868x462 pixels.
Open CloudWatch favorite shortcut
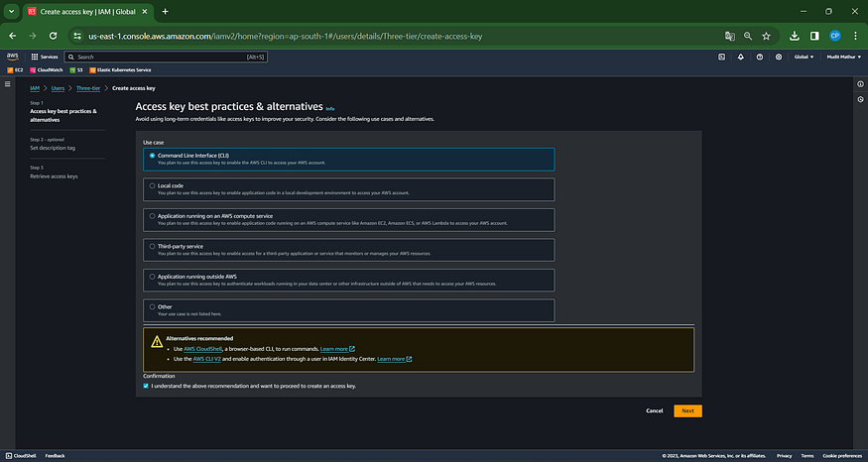(47, 70)
